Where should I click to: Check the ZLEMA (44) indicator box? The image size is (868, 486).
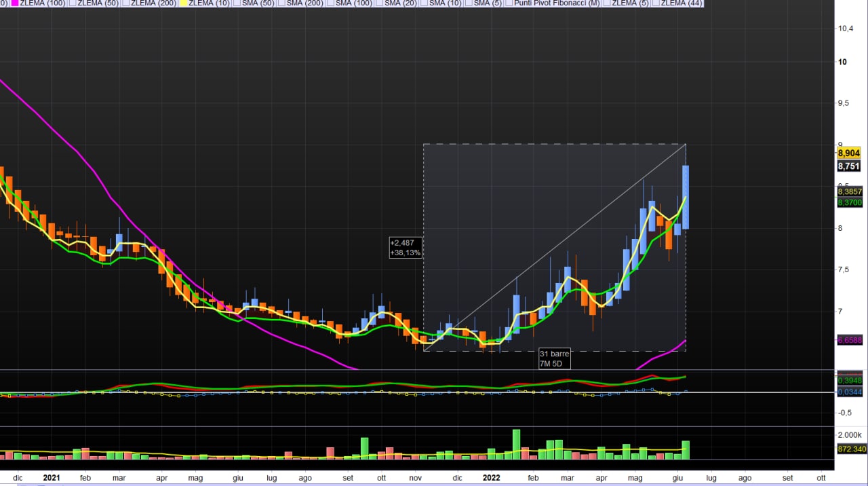click(654, 3)
